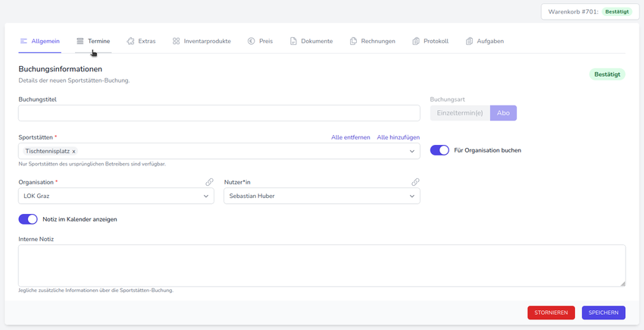Viewport: 644px width, 330px height.
Task: Remove Tischtennisplatz tag with its x icon
Action: pos(73,152)
